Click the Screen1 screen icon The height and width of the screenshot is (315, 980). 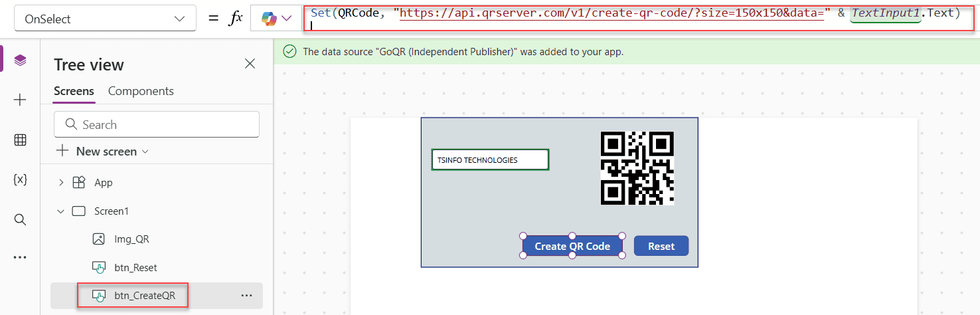pos(79,211)
